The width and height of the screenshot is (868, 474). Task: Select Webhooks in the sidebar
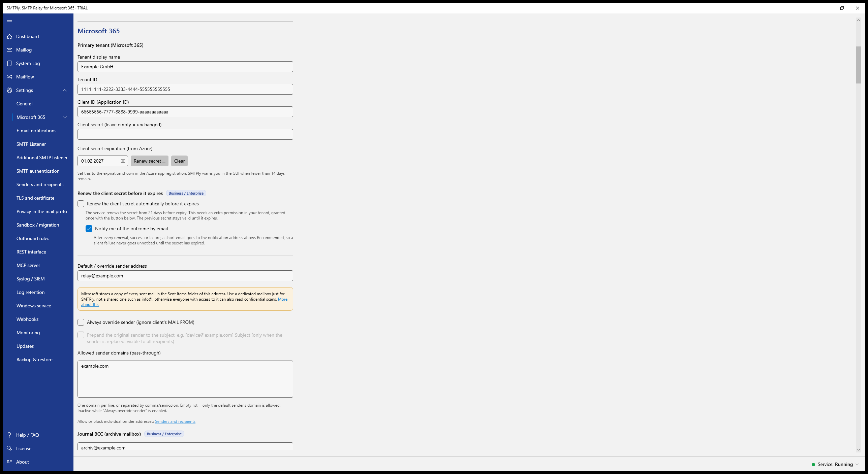click(27, 319)
